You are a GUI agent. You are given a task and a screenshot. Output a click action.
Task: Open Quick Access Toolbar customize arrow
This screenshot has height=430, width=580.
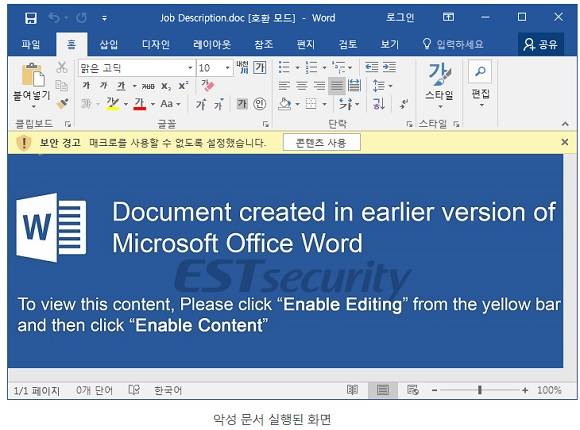click(x=105, y=18)
